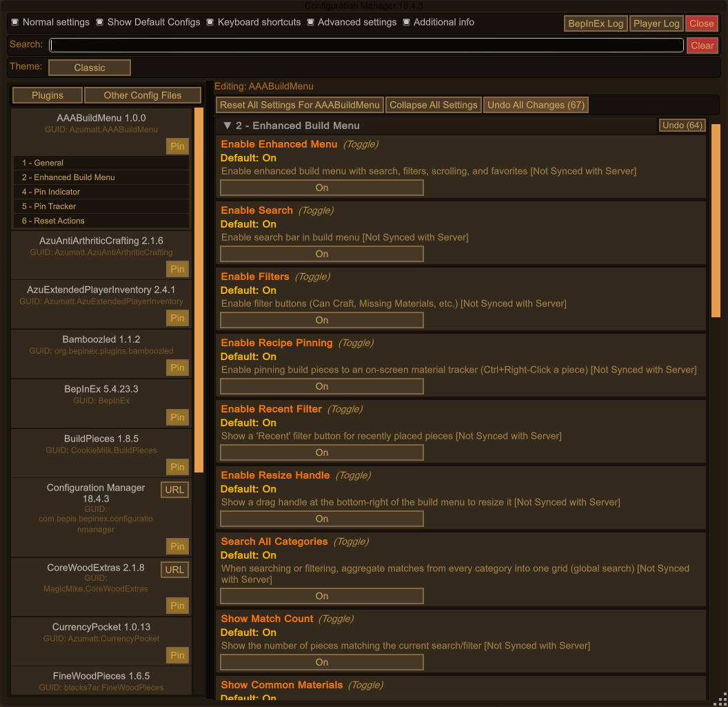Select the FineWoodPieces 1.6.5 plugin
This screenshot has width=728, height=707.
pos(101,677)
